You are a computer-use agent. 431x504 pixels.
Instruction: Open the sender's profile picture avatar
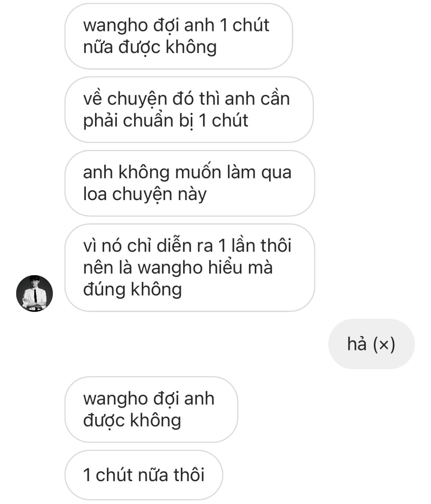point(35,293)
